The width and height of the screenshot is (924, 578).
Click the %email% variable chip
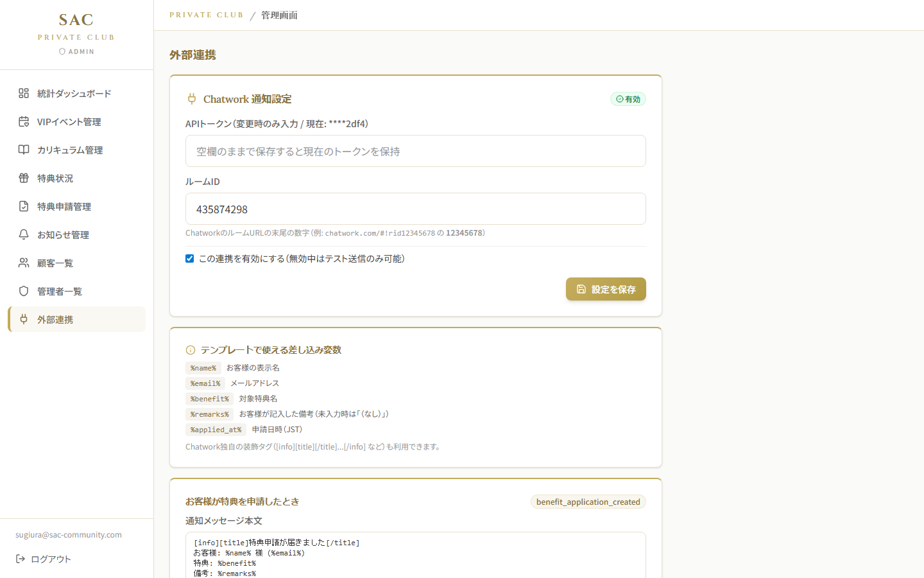[x=205, y=383]
